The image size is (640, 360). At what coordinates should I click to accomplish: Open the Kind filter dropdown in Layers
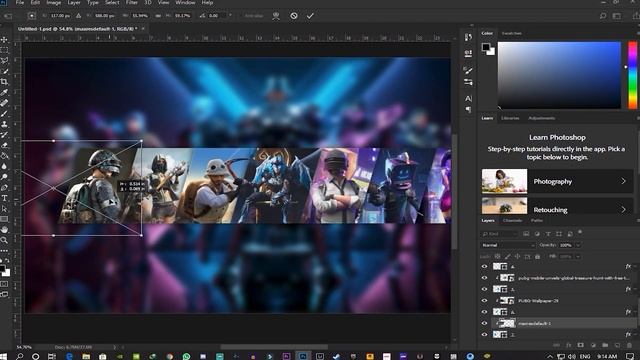pyautogui.click(x=500, y=234)
